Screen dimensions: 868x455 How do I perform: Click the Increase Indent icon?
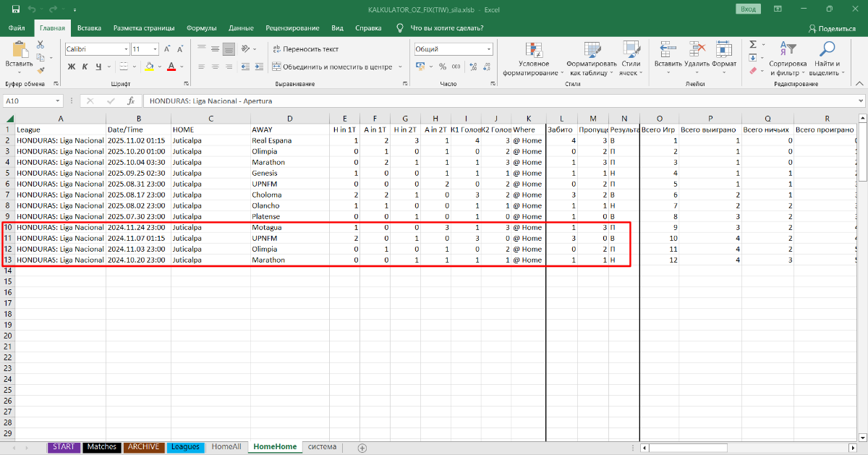tap(258, 67)
